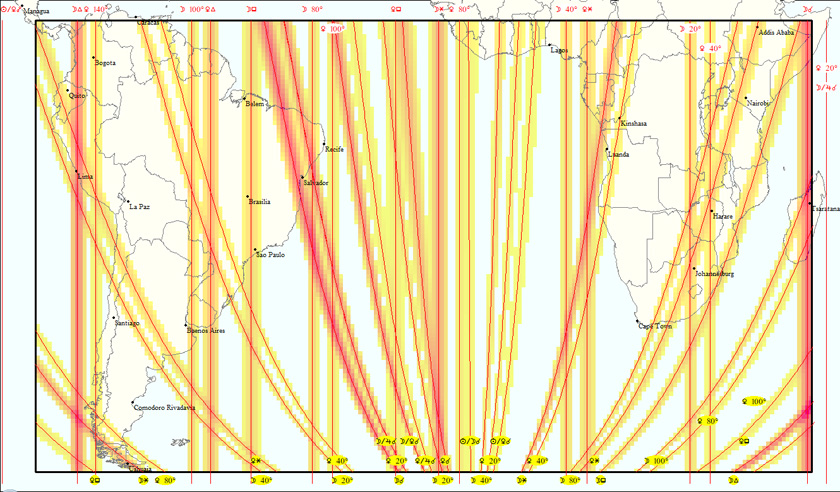
Task: Select the Cape Town city marker
Action: point(639,321)
